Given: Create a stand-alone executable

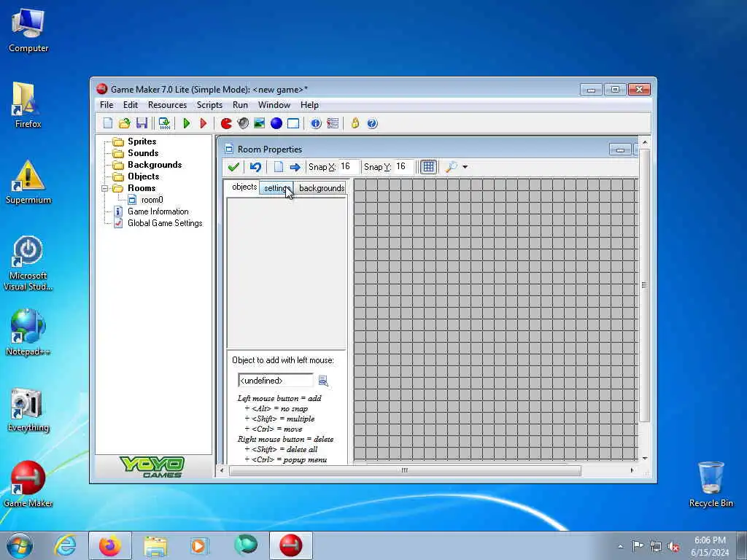Looking at the screenshot, I should coord(164,123).
